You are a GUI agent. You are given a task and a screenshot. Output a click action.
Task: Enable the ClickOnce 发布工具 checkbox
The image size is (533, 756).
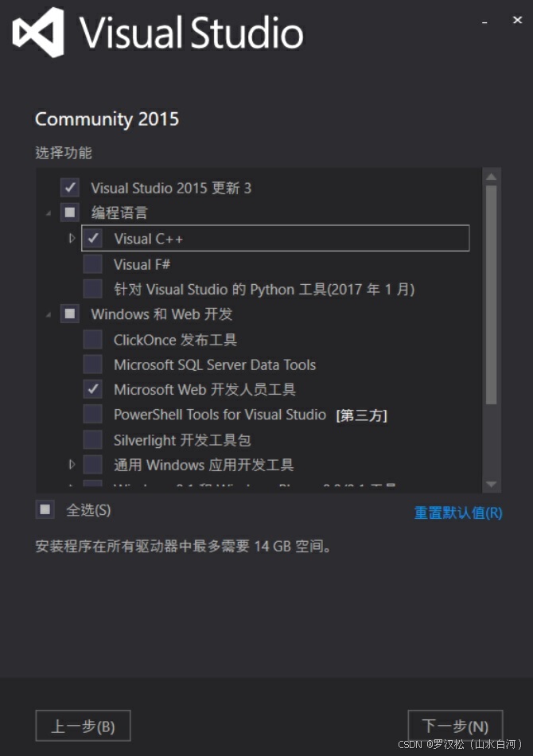pos(92,340)
